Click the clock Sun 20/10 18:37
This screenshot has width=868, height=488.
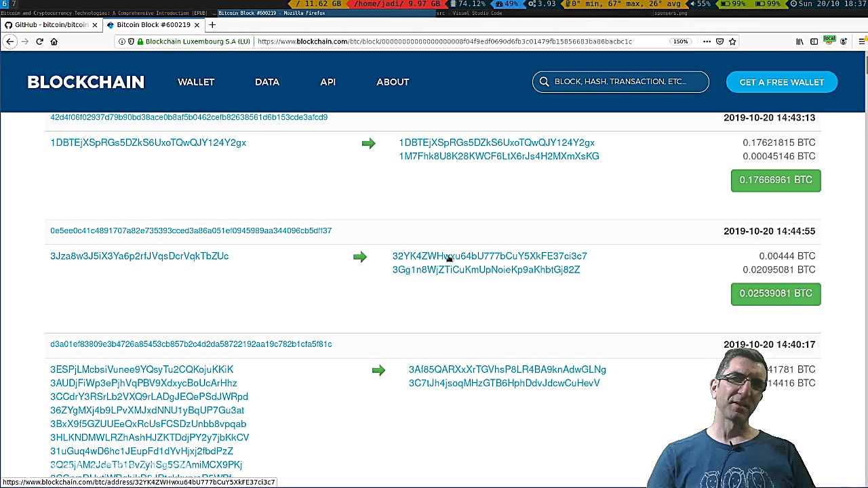829,4
